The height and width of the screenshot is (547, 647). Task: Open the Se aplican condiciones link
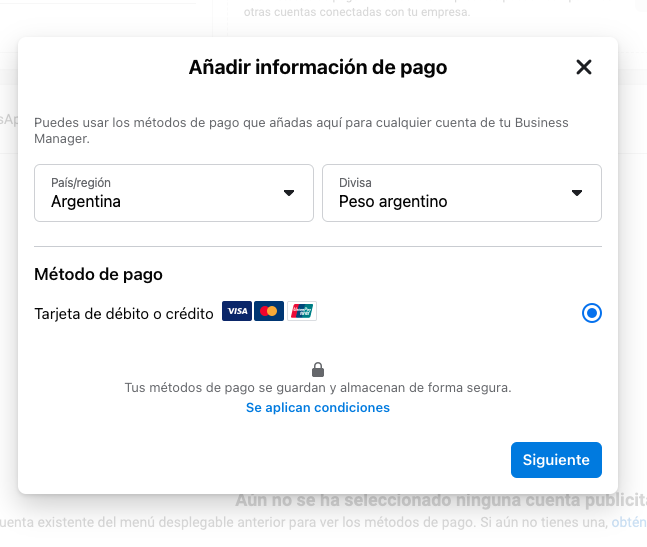pos(318,408)
